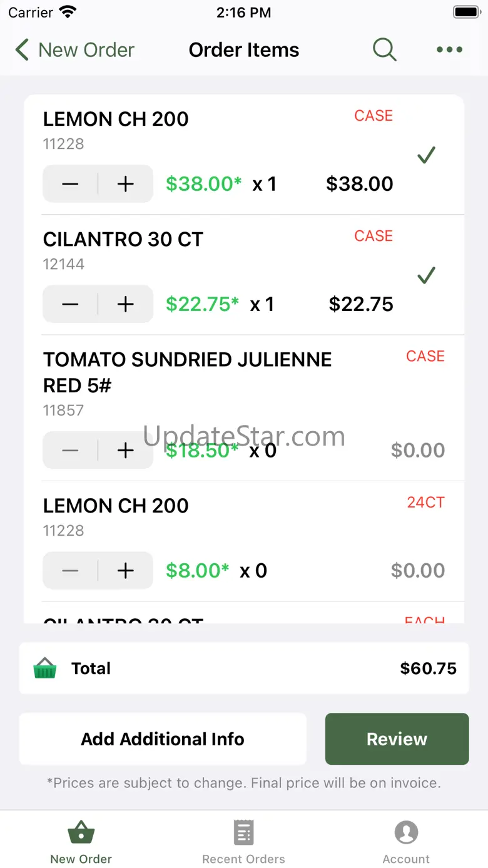Open TOMATO SUNDRIED JULIENNE RED 5# item

(187, 372)
